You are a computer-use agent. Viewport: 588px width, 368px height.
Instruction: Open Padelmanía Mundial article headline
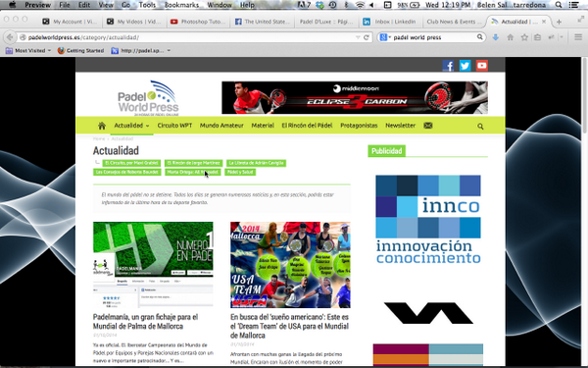pyautogui.click(x=145, y=322)
